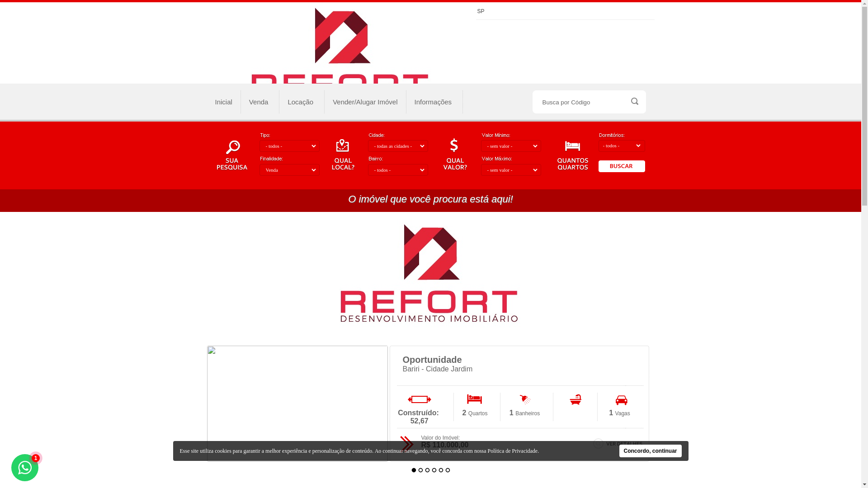Open the Venda menu
Viewport: 868px width, 488px height.
pyautogui.click(x=259, y=102)
